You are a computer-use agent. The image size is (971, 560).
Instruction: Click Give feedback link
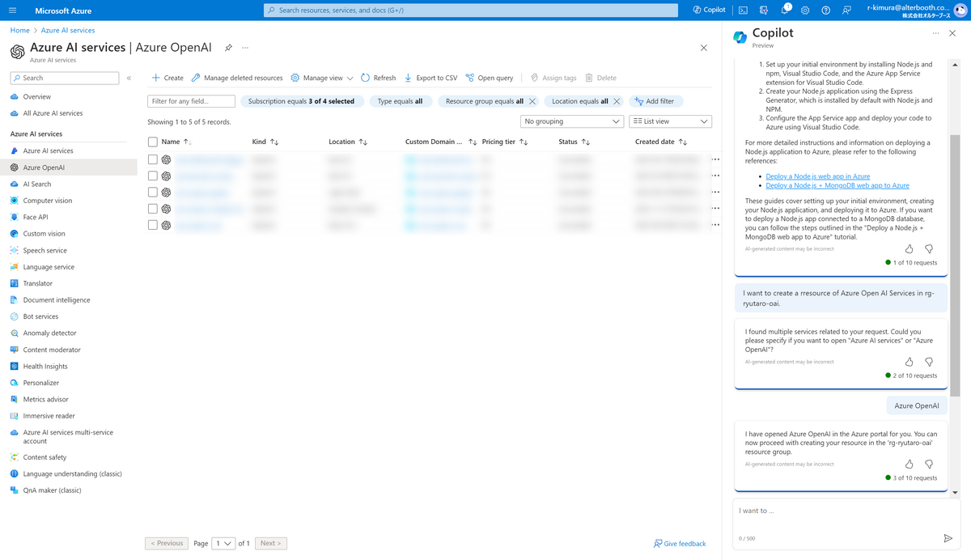pyautogui.click(x=680, y=543)
